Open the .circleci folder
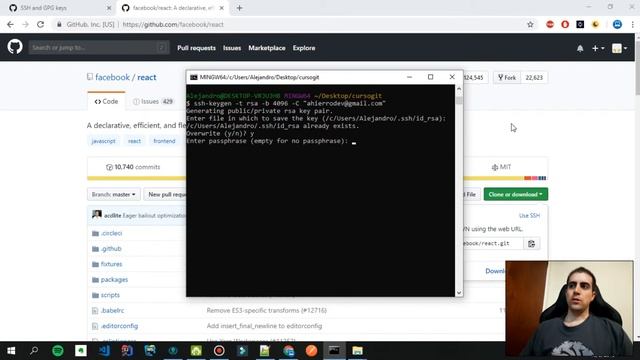The height and width of the screenshot is (360, 640). click(111, 233)
